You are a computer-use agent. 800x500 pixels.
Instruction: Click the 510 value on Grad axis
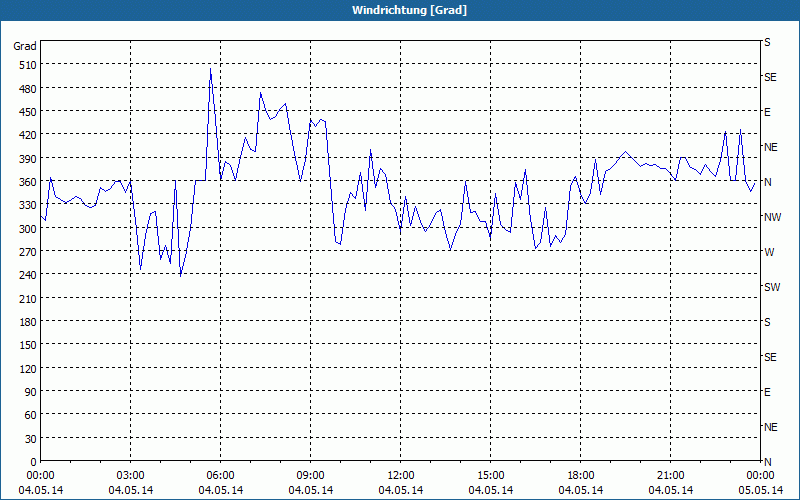(28, 65)
